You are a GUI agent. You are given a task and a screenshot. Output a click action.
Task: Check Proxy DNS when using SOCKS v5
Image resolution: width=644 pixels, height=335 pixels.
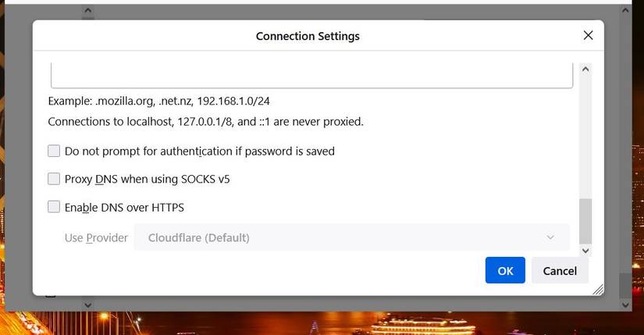54,179
